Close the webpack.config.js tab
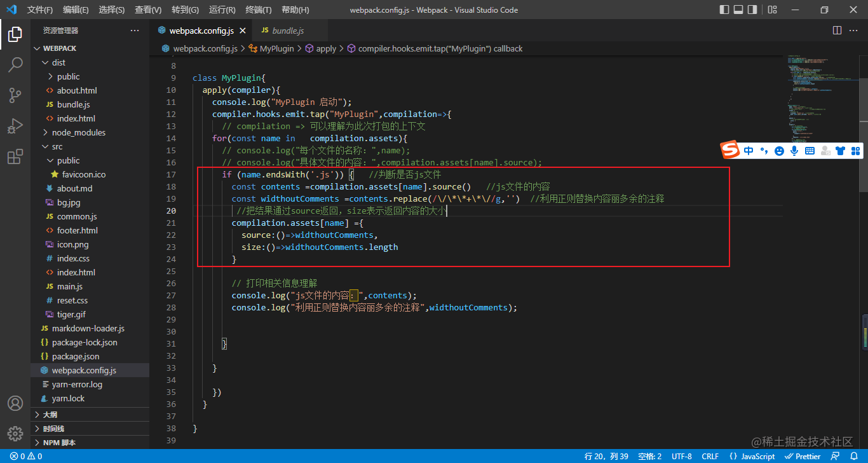The height and width of the screenshot is (463, 868). pos(243,31)
